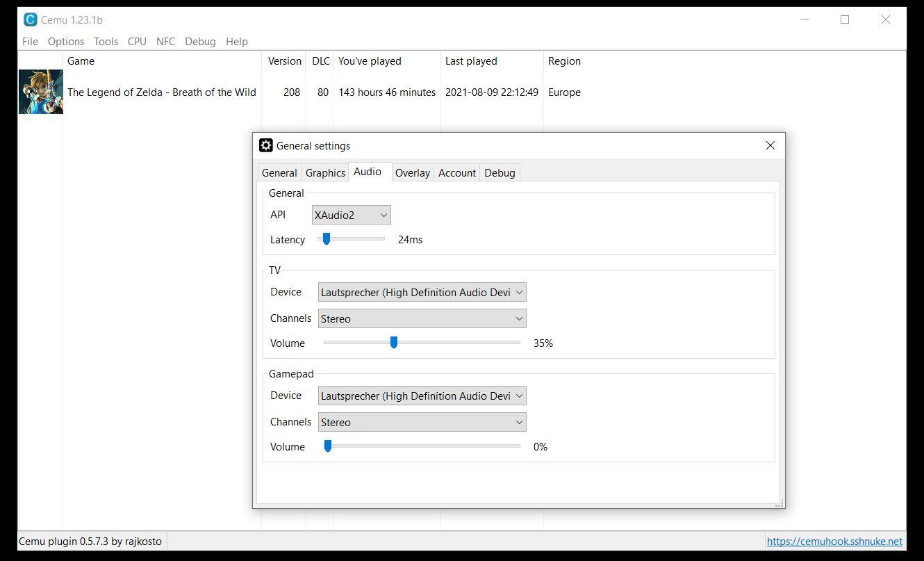Click the Europe region cell
Image resolution: width=924 pixels, height=561 pixels.
click(564, 92)
